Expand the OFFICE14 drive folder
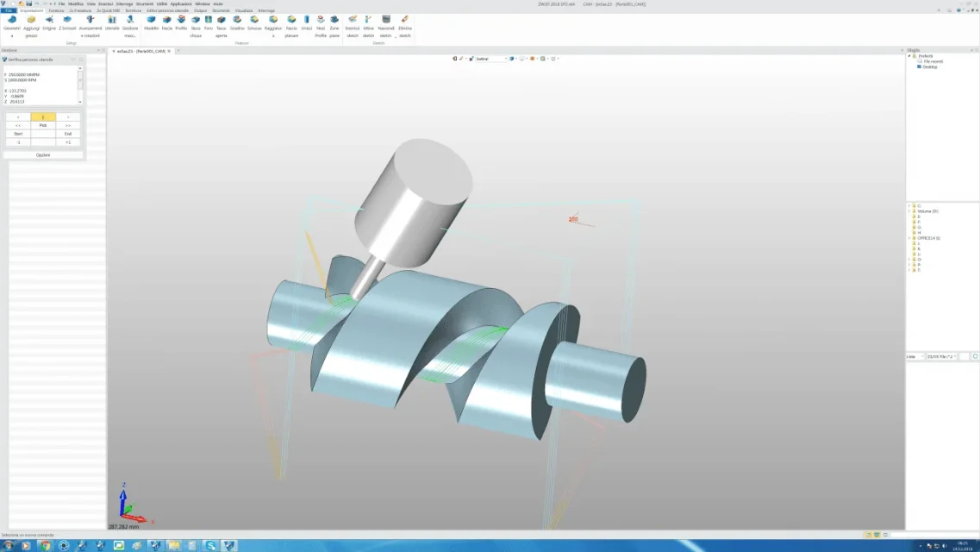This screenshot has width=980, height=552. pos(909,238)
